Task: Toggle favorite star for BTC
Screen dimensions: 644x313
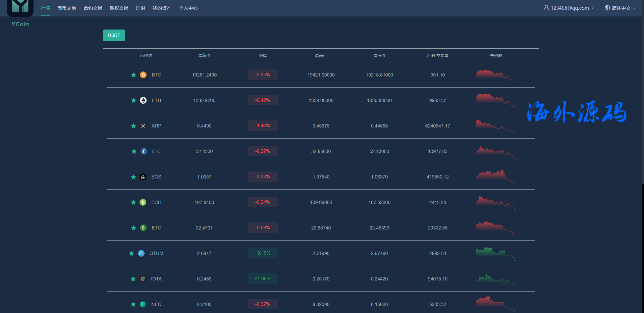Action: tap(133, 75)
